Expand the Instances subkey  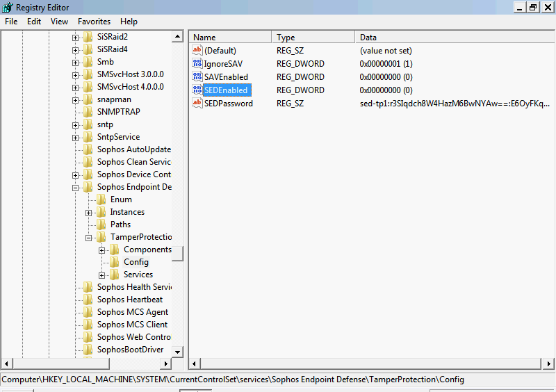(x=89, y=213)
